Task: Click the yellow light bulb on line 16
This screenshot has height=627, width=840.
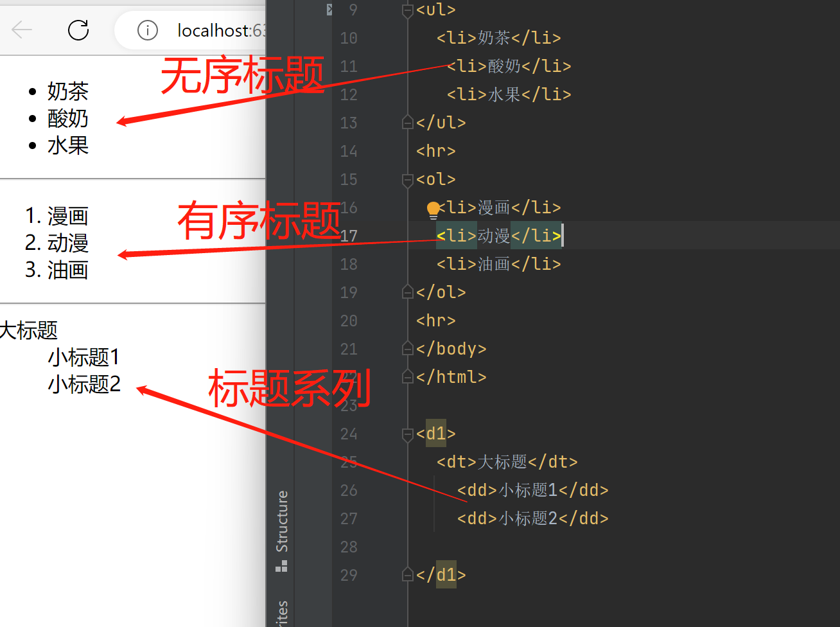Action: point(433,209)
